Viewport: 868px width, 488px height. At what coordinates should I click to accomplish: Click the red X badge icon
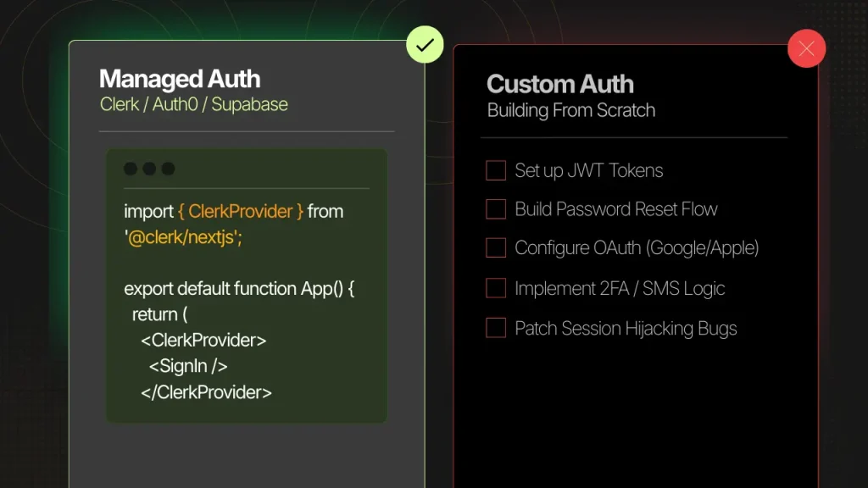(x=806, y=49)
